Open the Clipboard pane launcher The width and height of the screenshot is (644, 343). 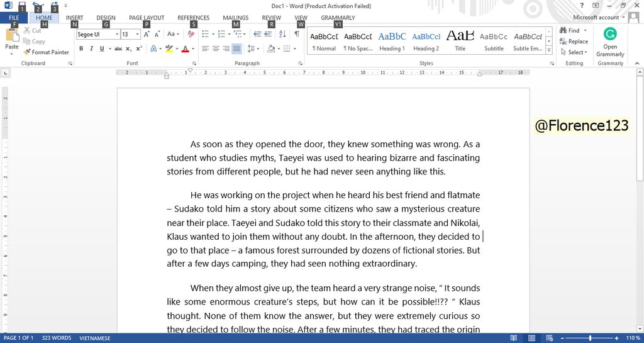[x=70, y=64]
